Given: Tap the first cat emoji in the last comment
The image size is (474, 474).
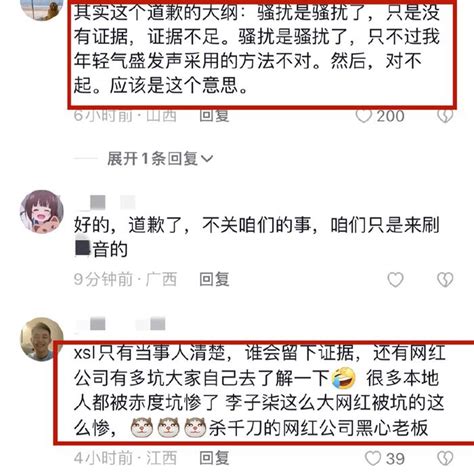Looking at the screenshot, I should click(x=142, y=428).
